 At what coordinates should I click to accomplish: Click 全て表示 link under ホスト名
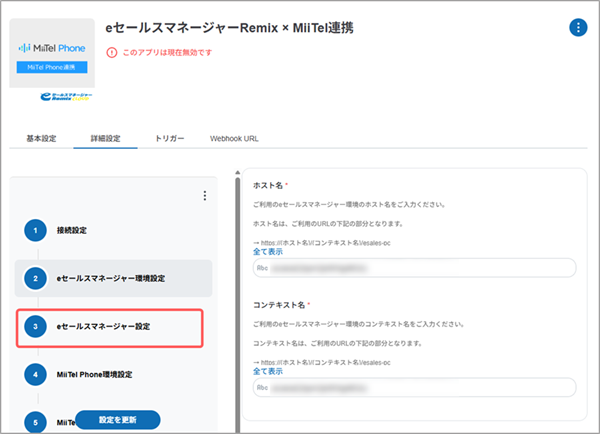pyautogui.click(x=269, y=252)
